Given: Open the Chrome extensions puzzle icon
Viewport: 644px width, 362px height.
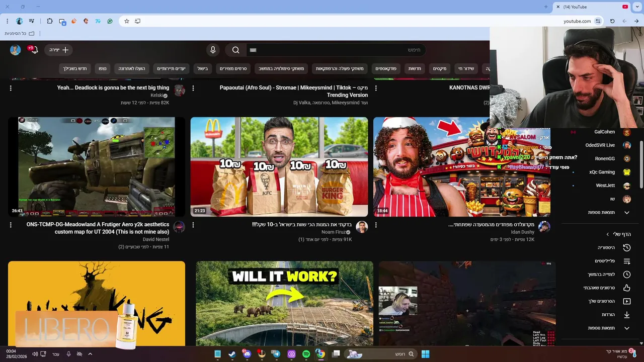Looking at the screenshot, I should click(49, 21).
